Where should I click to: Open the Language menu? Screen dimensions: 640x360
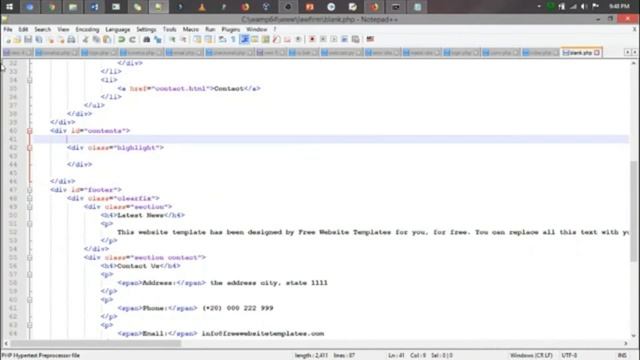point(118,29)
